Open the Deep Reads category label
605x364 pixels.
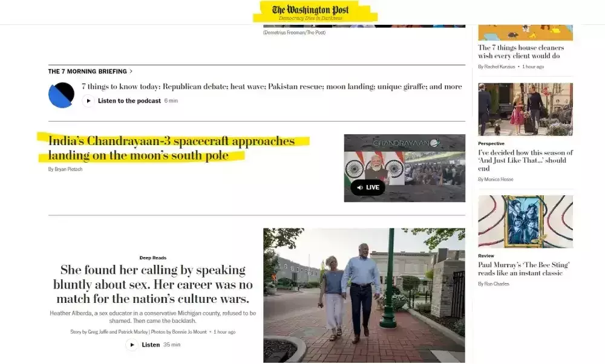153,258
